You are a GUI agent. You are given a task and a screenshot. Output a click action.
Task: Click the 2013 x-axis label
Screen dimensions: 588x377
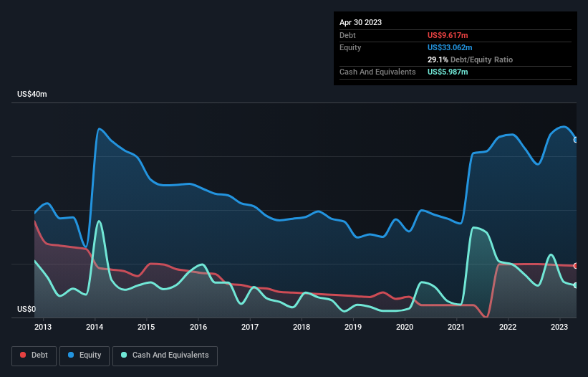pyautogui.click(x=43, y=327)
